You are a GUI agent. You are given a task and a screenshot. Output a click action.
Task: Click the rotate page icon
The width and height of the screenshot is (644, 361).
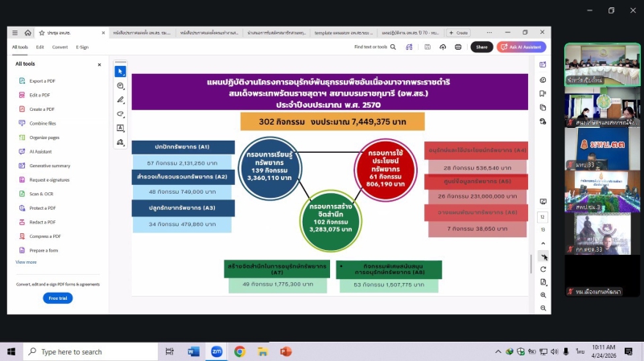[543, 268]
